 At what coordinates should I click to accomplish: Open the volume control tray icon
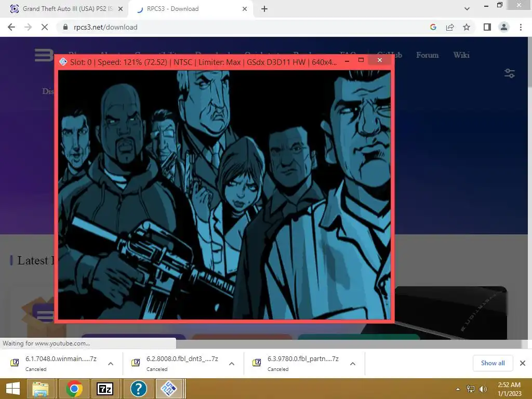pyautogui.click(x=483, y=389)
